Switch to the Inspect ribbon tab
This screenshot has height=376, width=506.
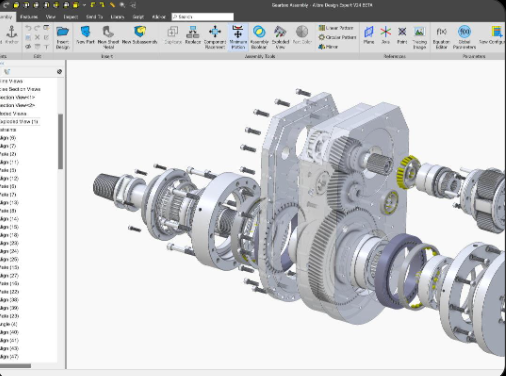click(x=71, y=17)
